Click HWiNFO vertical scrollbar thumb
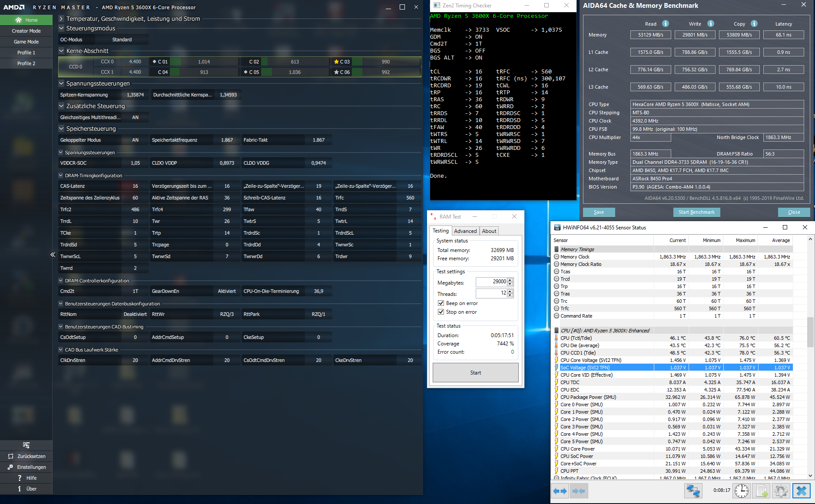This screenshot has width=815, height=504. [x=810, y=332]
